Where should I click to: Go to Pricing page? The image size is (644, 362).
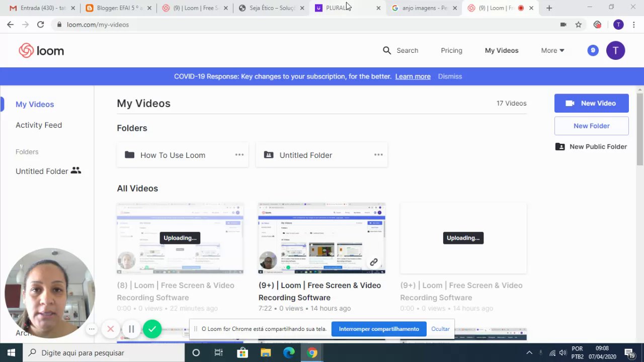point(451,50)
